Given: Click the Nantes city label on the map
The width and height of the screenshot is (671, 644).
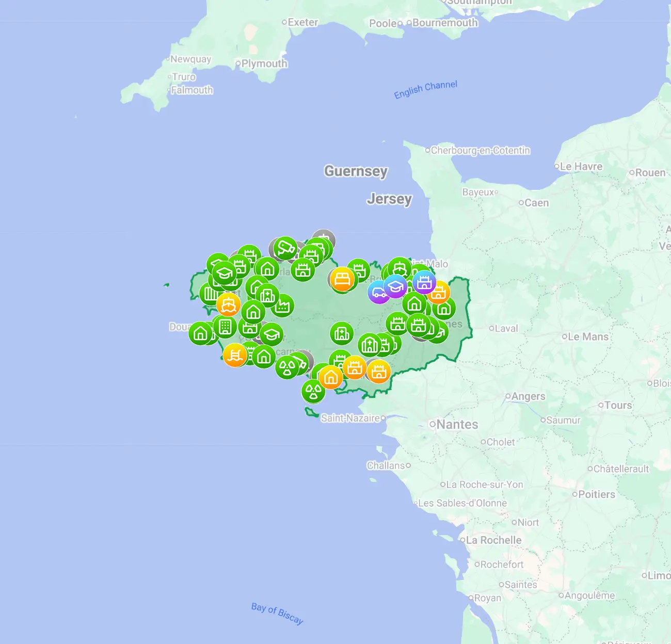Looking at the screenshot, I should tap(457, 424).
